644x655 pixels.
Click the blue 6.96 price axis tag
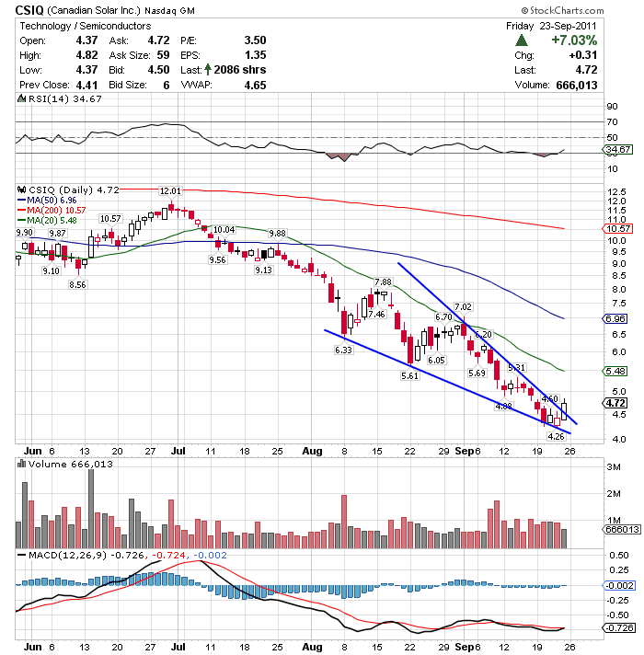click(x=615, y=318)
